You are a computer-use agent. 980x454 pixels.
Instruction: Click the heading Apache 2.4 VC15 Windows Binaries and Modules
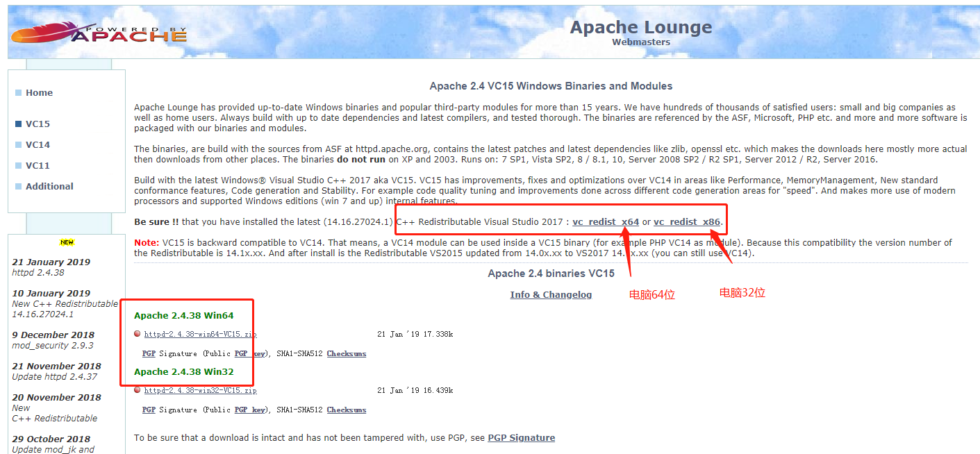pyautogui.click(x=551, y=86)
